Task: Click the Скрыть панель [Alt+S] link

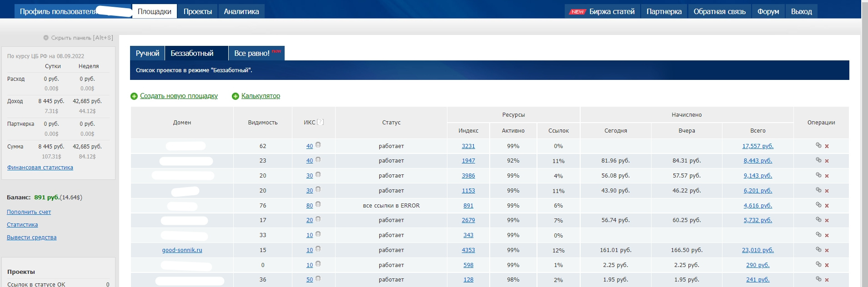Action: [x=82, y=38]
